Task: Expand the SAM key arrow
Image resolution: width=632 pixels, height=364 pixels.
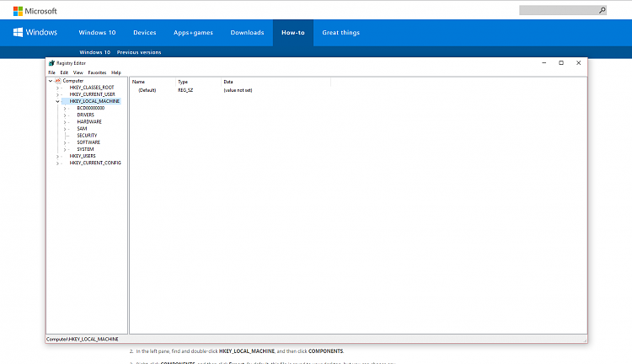Action: 65,129
